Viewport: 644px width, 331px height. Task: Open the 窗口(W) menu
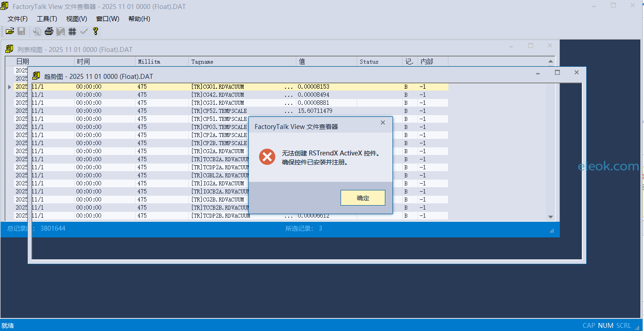point(107,19)
